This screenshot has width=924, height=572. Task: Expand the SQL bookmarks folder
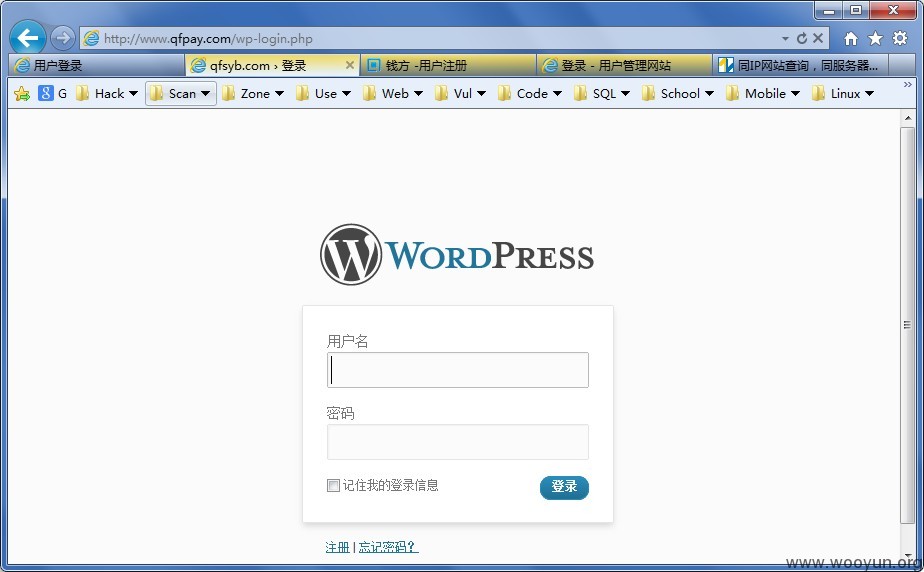tap(602, 93)
